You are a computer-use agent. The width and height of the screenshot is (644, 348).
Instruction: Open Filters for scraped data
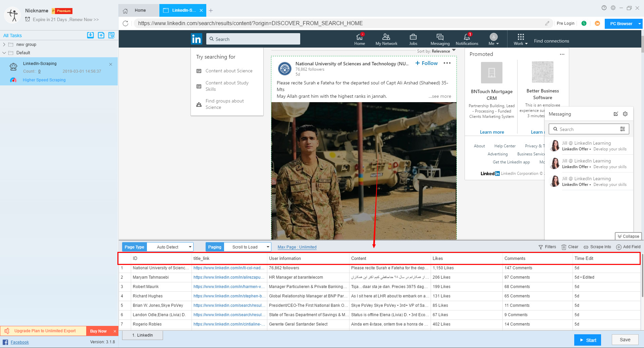[x=547, y=247]
